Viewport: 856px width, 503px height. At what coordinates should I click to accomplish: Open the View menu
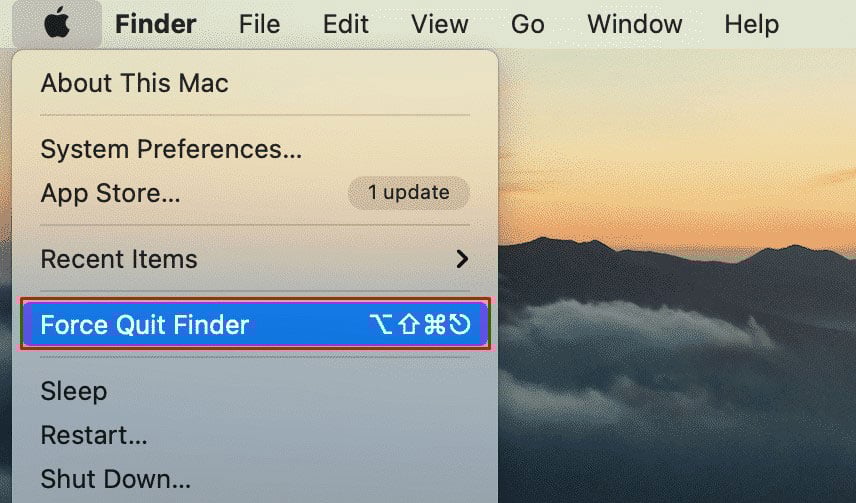(x=439, y=24)
